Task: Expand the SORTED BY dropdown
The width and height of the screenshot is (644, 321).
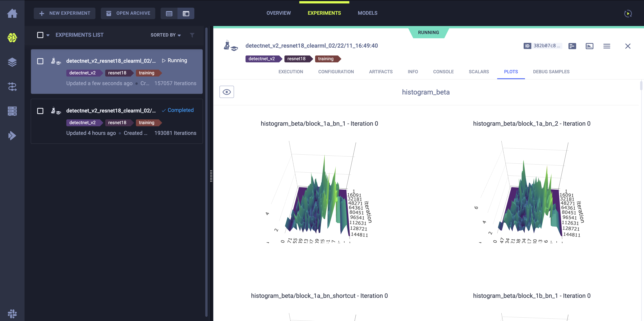Action: click(165, 35)
